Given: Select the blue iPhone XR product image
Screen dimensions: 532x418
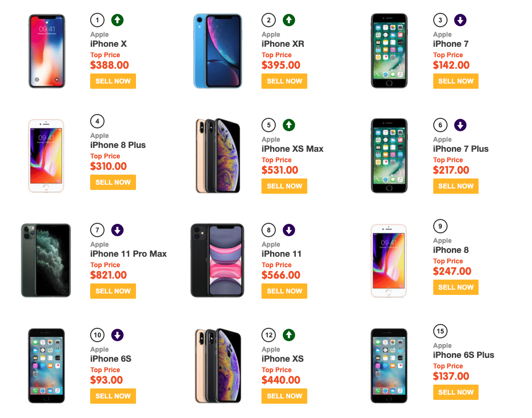Looking at the screenshot, I should click(x=218, y=51).
